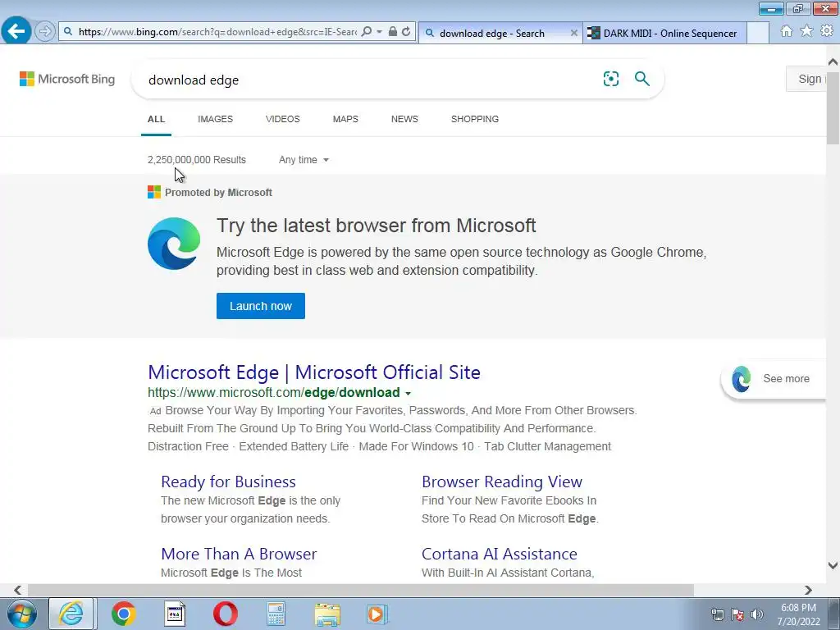Click the 2,250,000,000 Results text
Screen dimensions: 840x630
coord(197,160)
